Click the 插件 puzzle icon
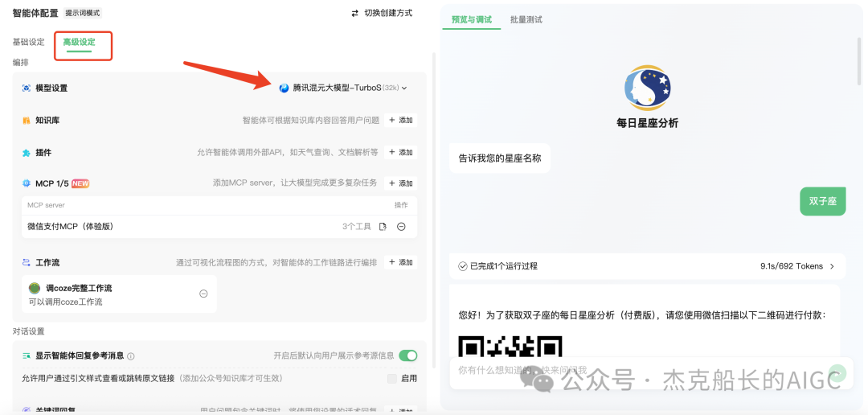Screen dimensions: 868x415 point(26,153)
